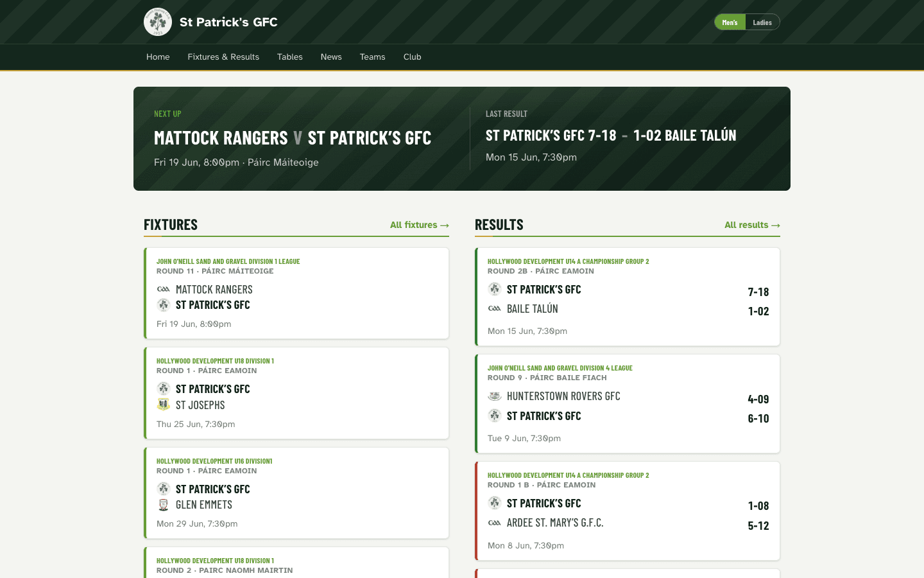The width and height of the screenshot is (924, 578).
Task: Open the Teams menu item
Action: (x=373, y=57)
